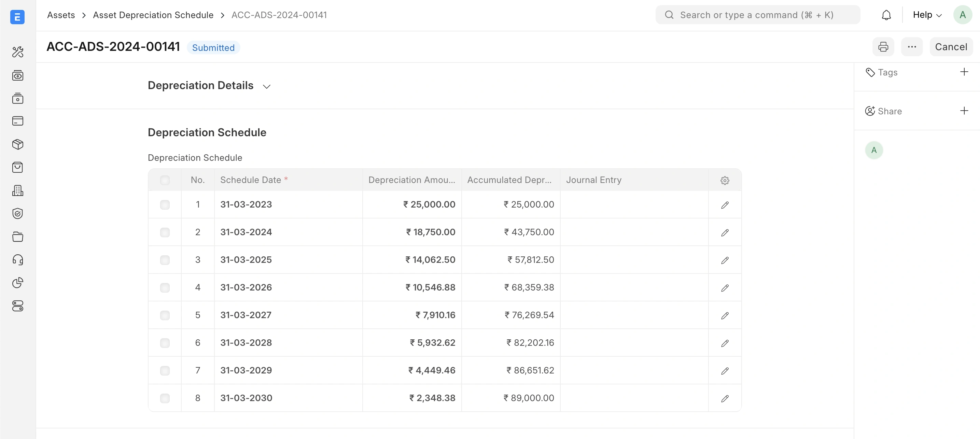Click the ERPNext home logo icon
980x439 pixels.
[17, 17]
